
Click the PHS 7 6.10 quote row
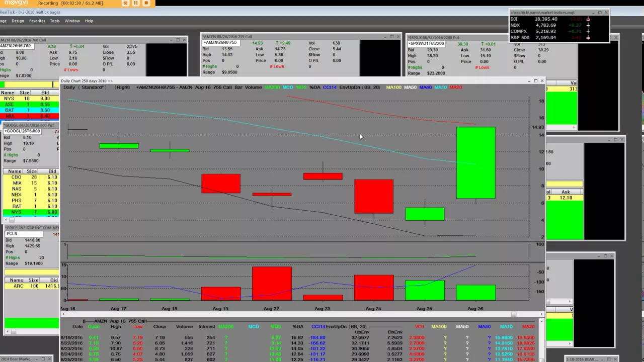tap(31, 201)
